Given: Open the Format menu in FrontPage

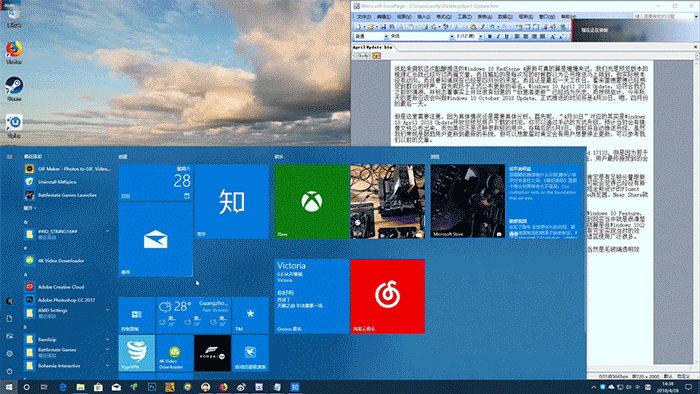Looking at the screenshot, I should (444, 17).
